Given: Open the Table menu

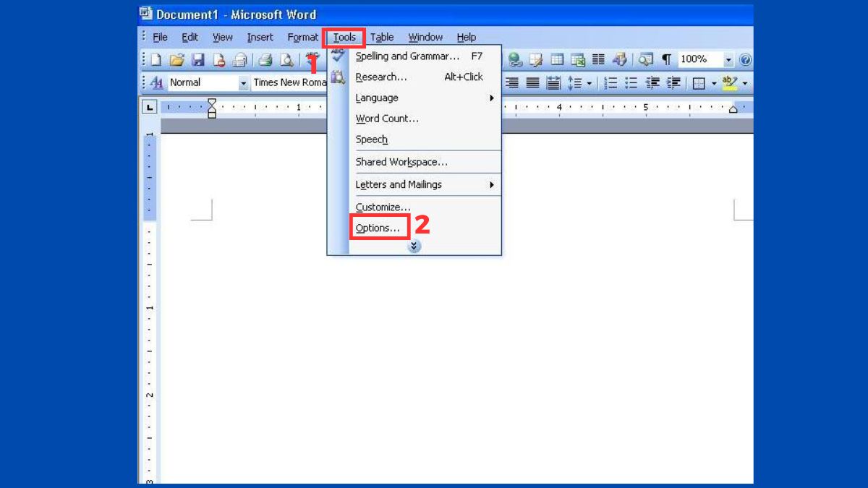Looking at the screenshot, I should pos(382,37).
